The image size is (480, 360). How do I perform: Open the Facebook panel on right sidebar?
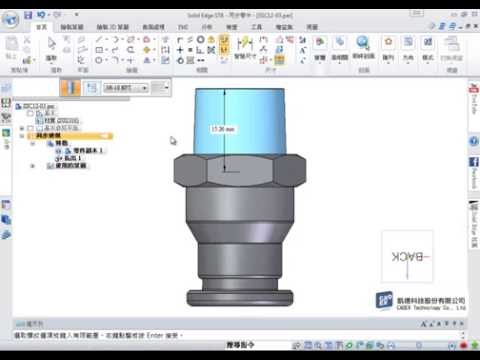474,173
